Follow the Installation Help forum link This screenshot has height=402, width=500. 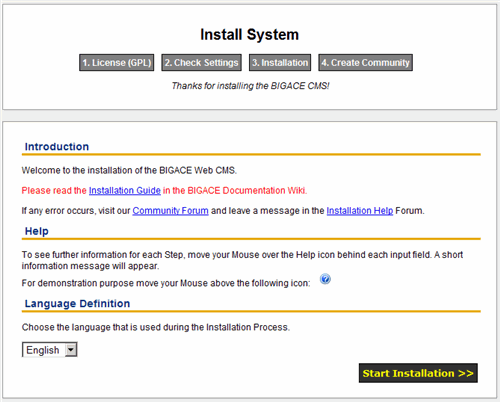(x=360, y=211)
